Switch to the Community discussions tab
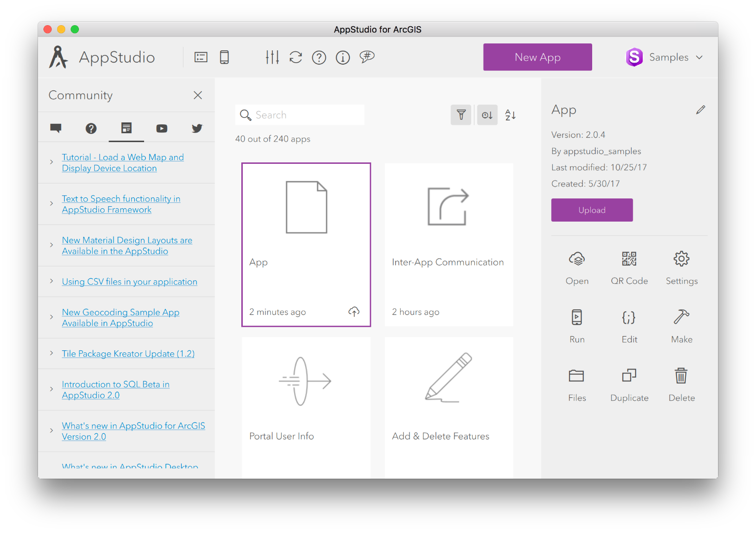Image resolution: width=756 pixels, height=533 pixels. click(56, 128)
